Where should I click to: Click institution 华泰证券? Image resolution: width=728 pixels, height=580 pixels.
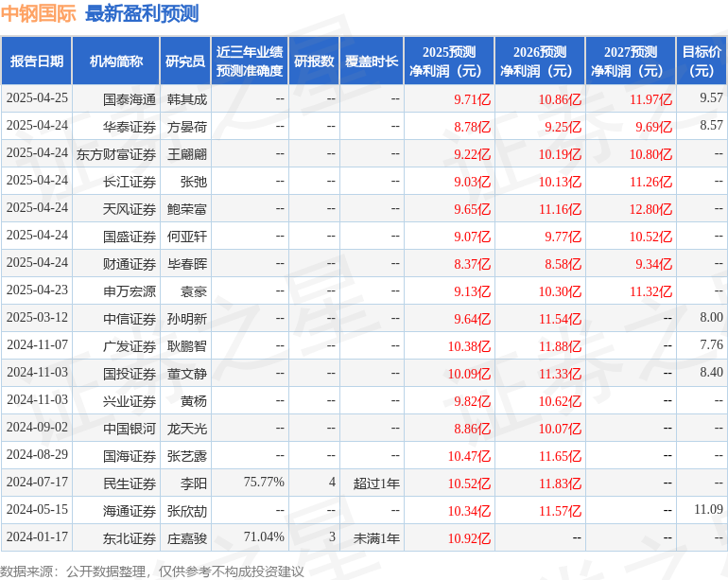(130, 127)
